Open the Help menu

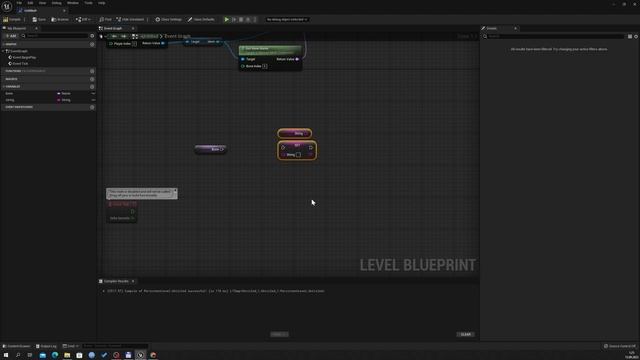102,3
